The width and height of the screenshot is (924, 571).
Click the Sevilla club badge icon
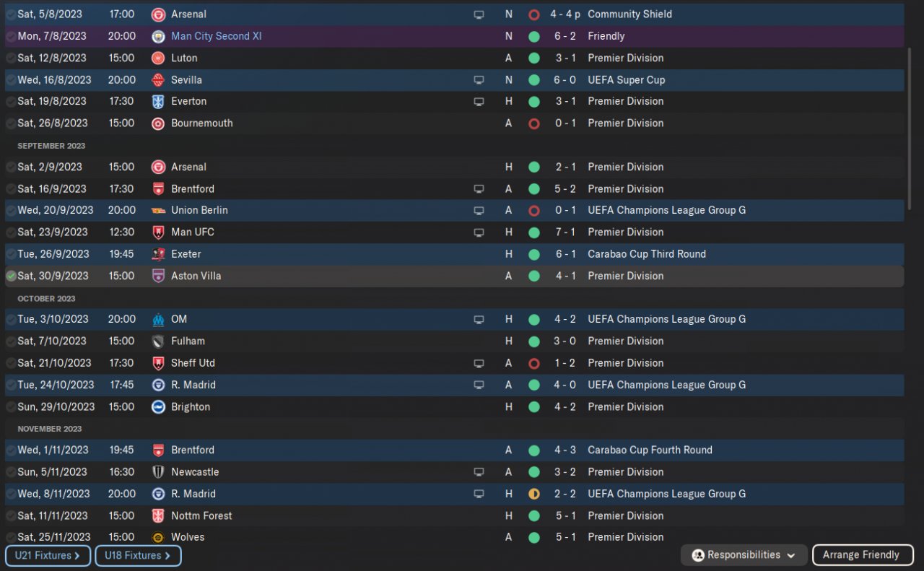pyautogui.click(x=158, y=79)
